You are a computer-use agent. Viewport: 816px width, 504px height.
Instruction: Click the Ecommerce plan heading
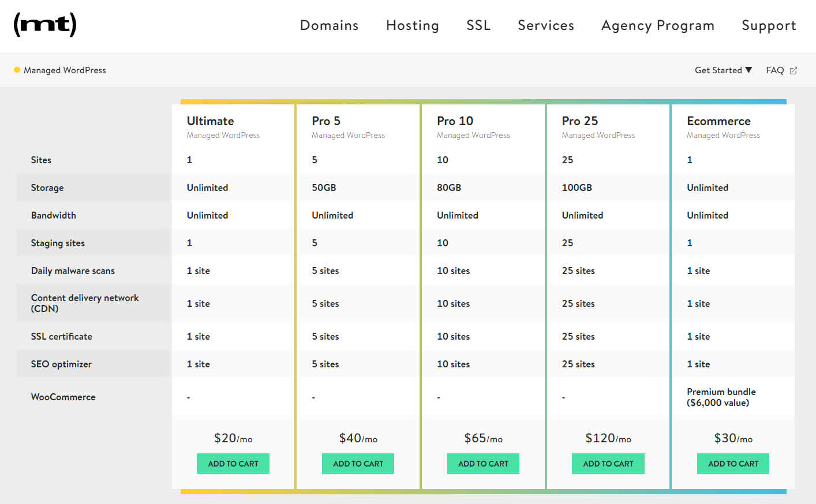pyautogui.click(x=718, y=121)
